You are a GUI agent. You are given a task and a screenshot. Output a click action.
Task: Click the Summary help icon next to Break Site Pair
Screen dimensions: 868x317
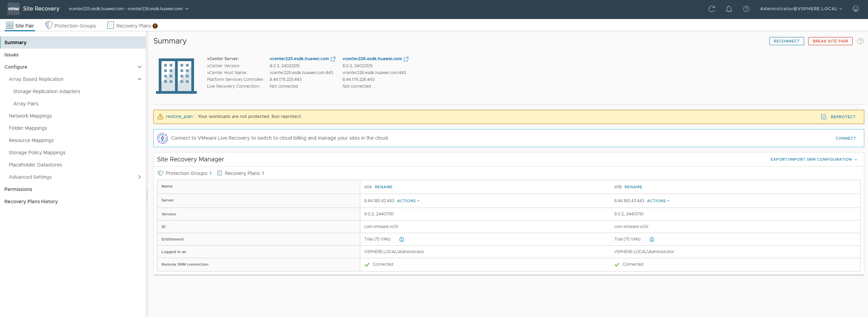[861, 41]
